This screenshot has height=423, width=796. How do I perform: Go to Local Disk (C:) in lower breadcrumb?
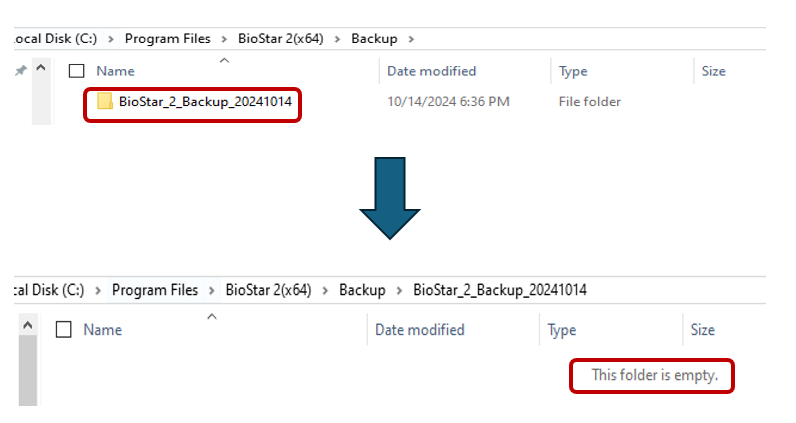(x=49, y=290)
